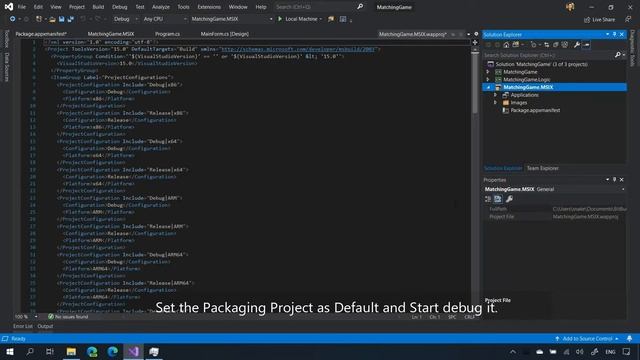640x360 pixels.
Task: Expand the MatchingGame.Logic project node
Action: tap(488, 80)
